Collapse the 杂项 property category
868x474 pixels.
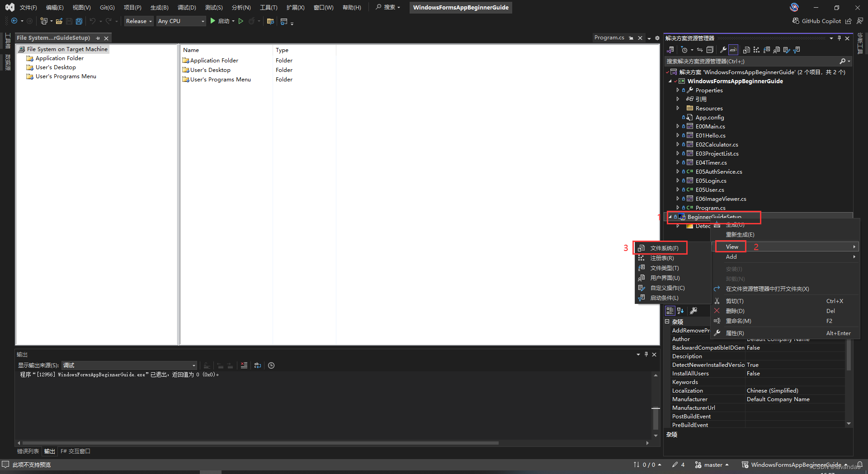pyautogui.click(x=667, y=322)
